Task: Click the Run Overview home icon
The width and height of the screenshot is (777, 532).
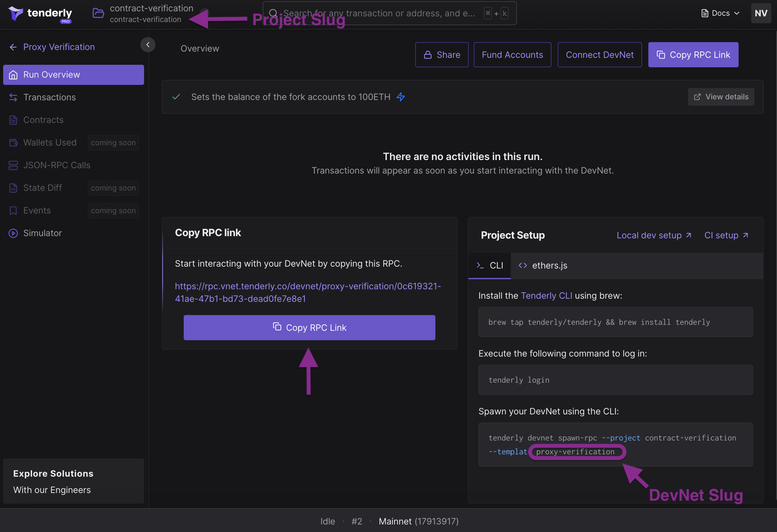Action: pos(13,75)
